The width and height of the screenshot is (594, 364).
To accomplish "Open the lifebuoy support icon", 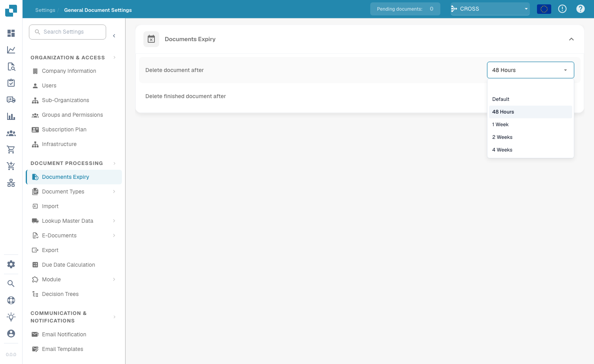I will point(11,300).
